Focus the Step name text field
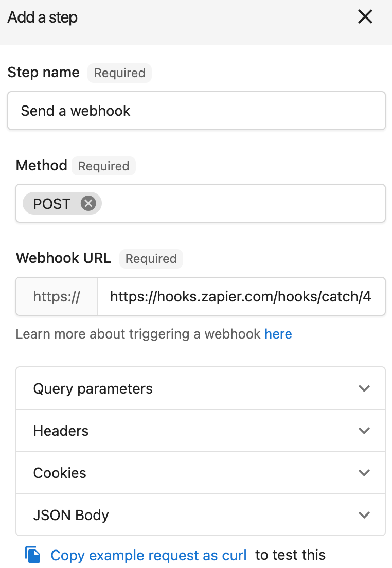Screen dimensions: 392x568 (197, 111)
